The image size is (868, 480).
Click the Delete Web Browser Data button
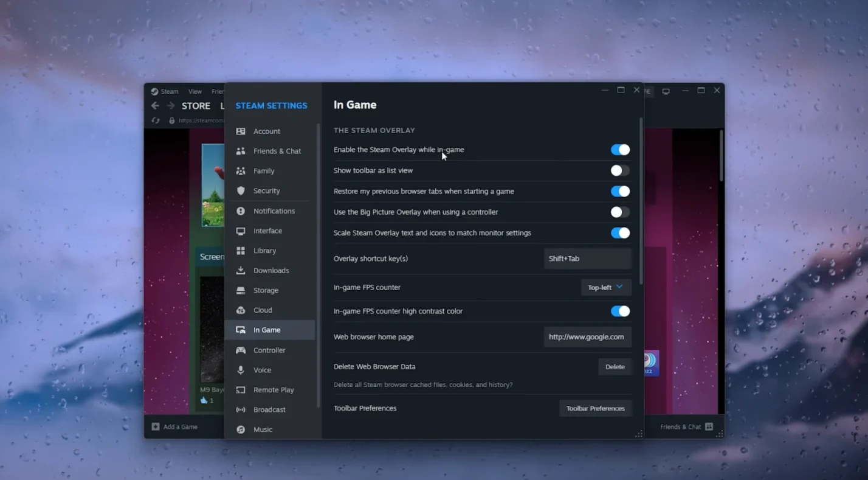tap(615, 366)
